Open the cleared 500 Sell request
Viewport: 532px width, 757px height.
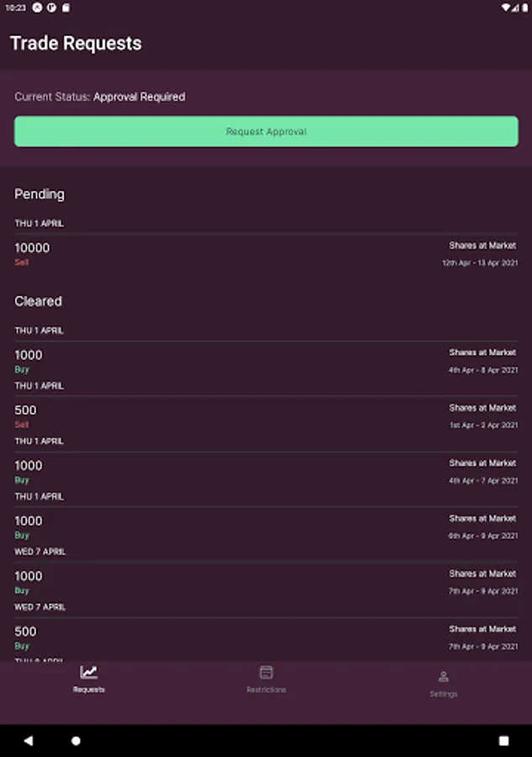click(266, 416)
